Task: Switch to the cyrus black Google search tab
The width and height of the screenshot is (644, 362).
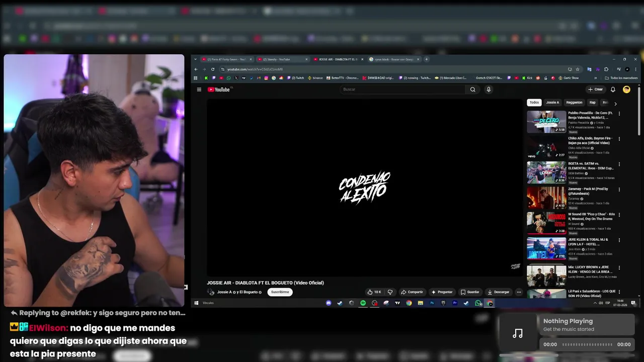Action: point(393,59)
